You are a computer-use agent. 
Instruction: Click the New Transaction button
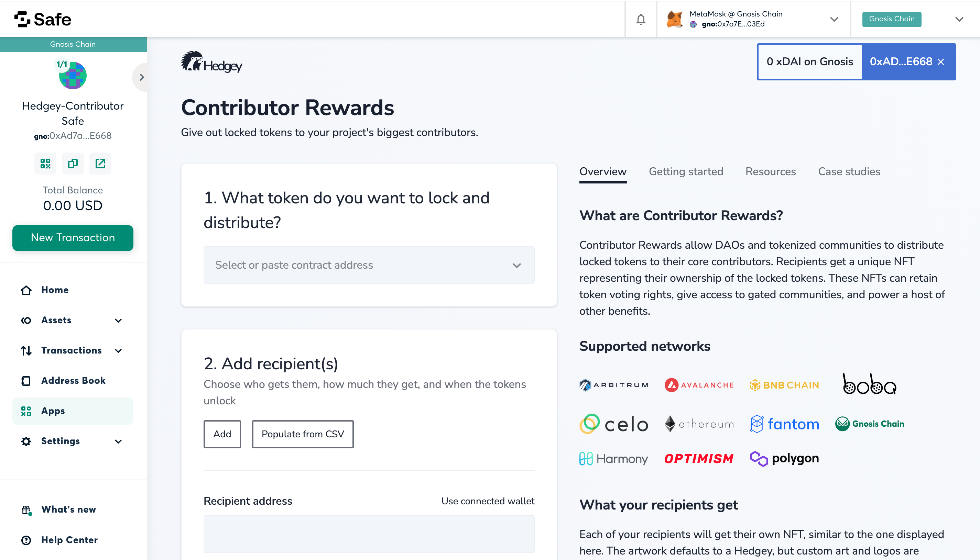click(73, 238)
